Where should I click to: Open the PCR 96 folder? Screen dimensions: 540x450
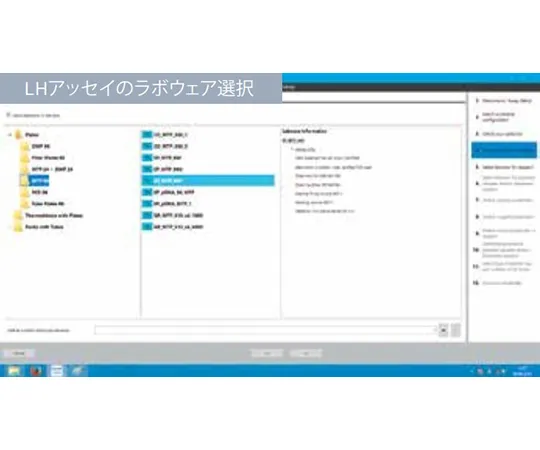[40, 192]
